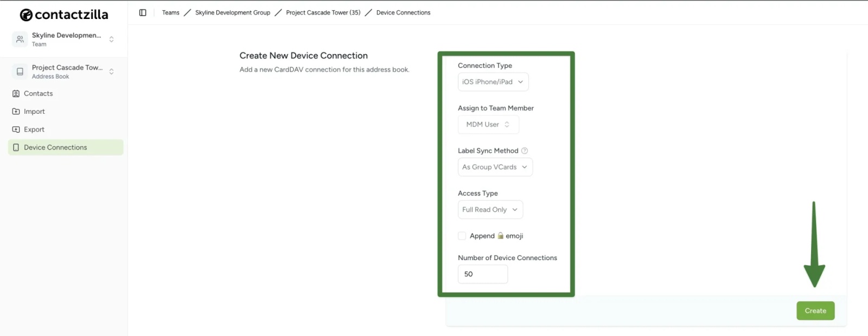Open Export in the sidebar
868x336 pixels.
(x=66, y=129)
